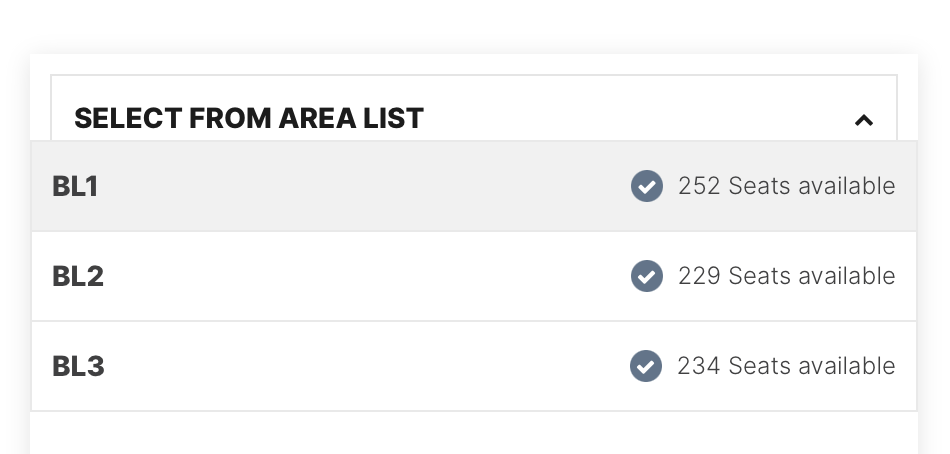
Task: Click "234 Seats available" text
Action: point(786,366)
